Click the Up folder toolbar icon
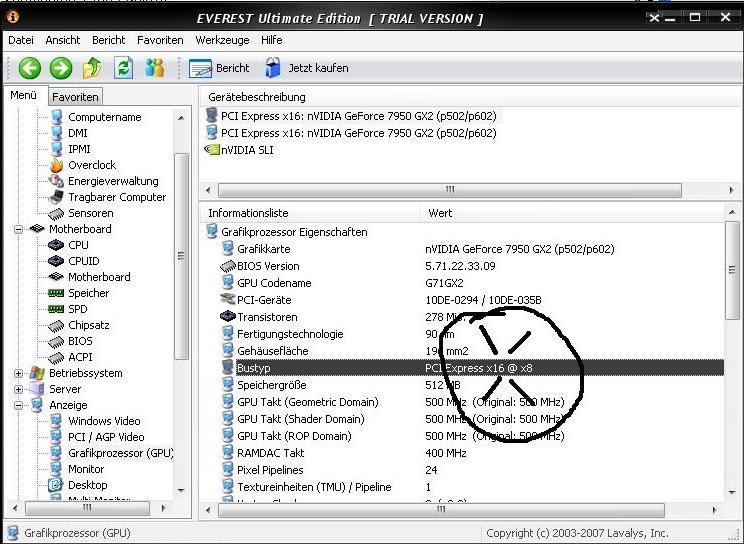Screen dimensions: 744x544 [92, 68]
